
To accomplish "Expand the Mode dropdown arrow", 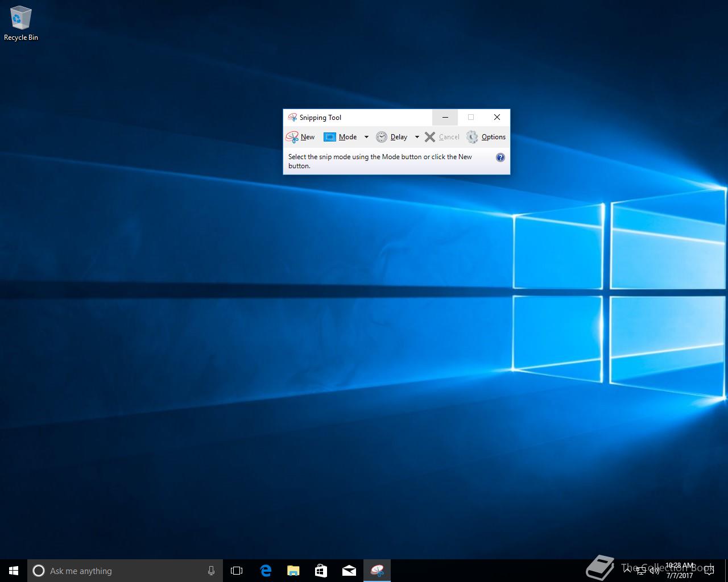I will click(x=366, y=137).
